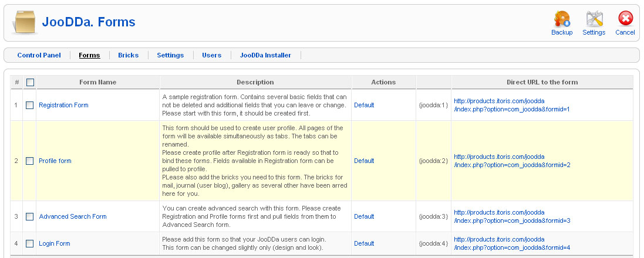Switch to the Forms menu tab
The width and height of the screenshot is (644, 258).
[90, 55]
